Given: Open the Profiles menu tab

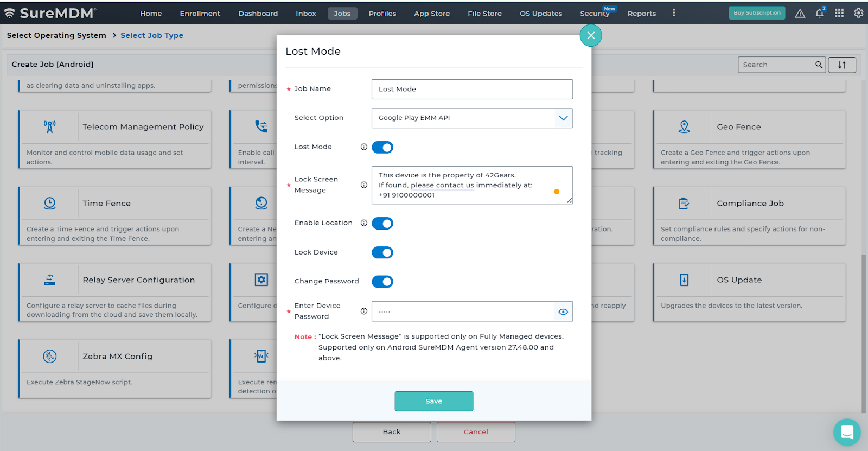Looking at the screenshot, I should pyautogui.click(x=382, y=14).
